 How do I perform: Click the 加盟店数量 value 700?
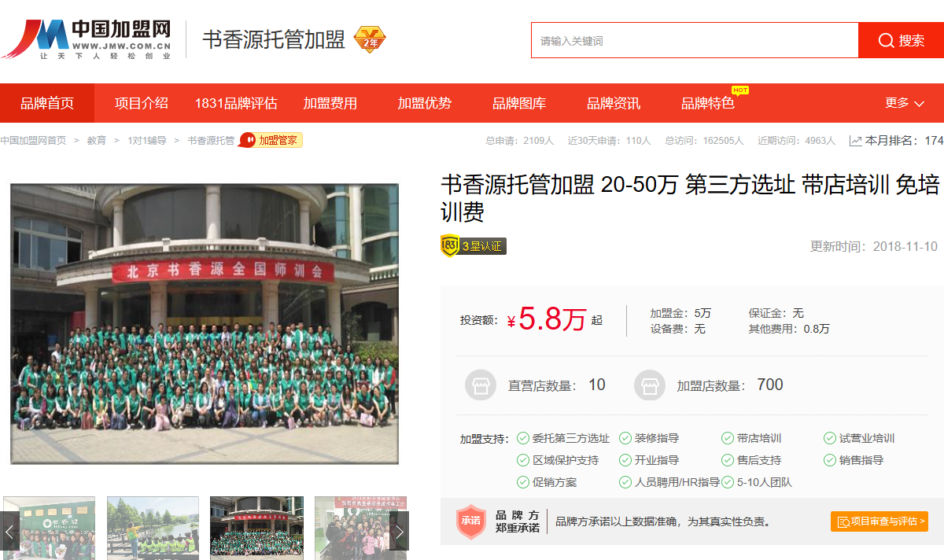pyautogui.click(x=770, y=385)
